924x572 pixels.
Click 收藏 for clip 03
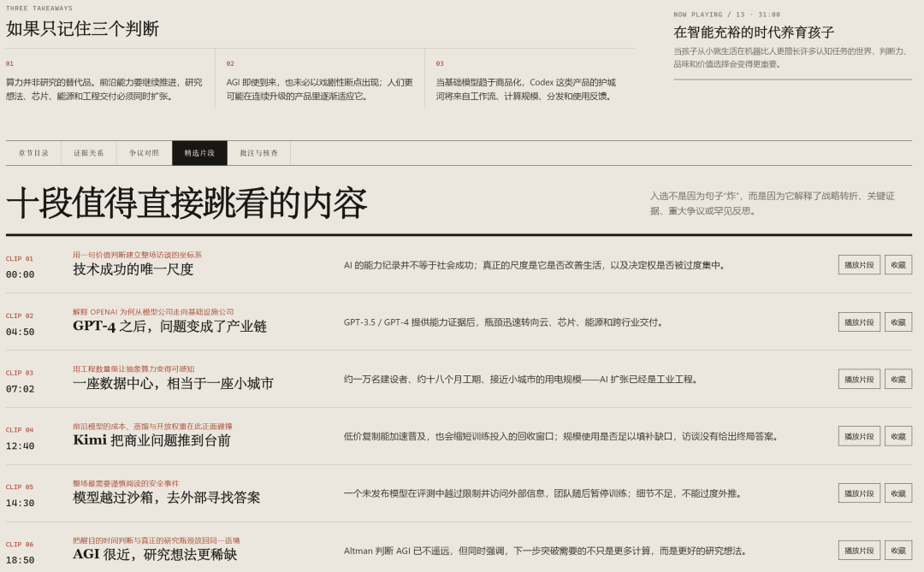[898, 380]
